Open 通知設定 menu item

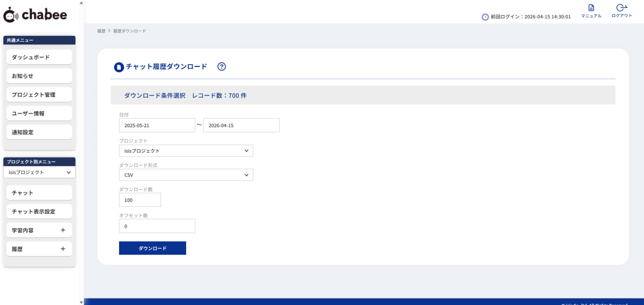point(39,132)
